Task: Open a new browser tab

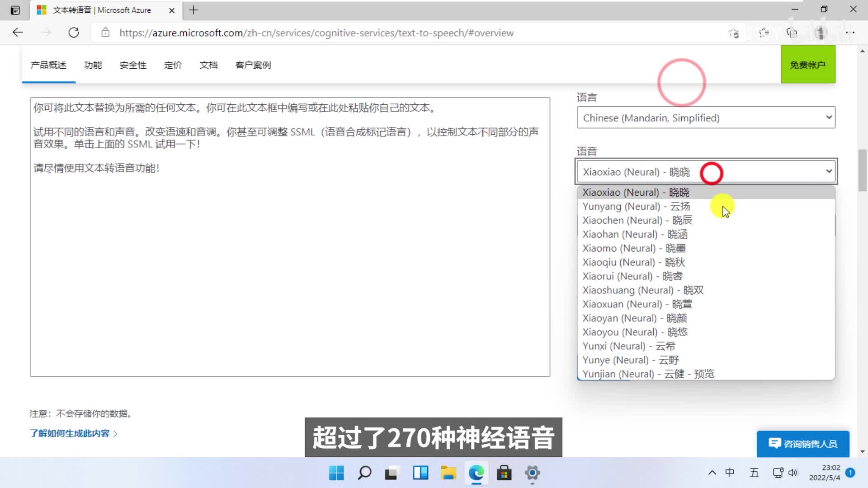Action: pos(193,10)
